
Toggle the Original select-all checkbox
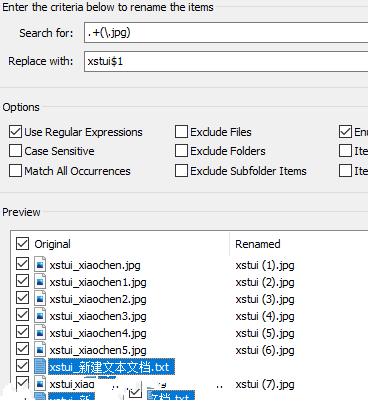pyautogui.click(x=22, y=244)
